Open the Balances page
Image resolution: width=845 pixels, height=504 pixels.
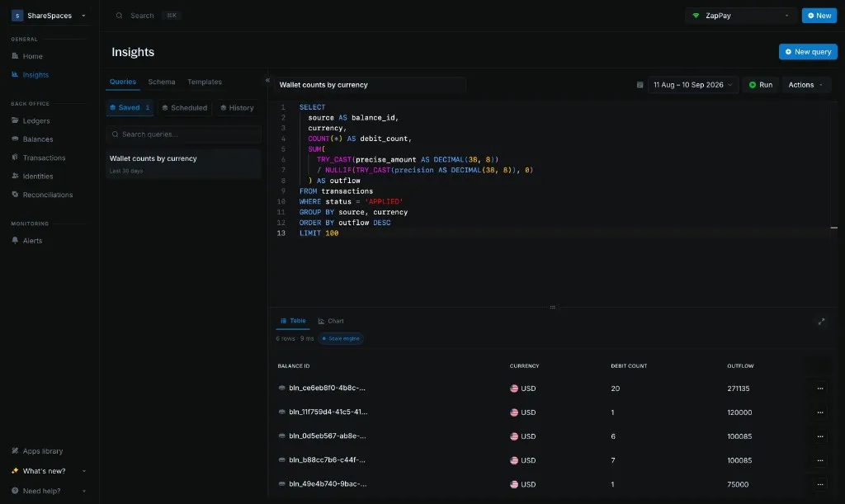tap(38, 139)
